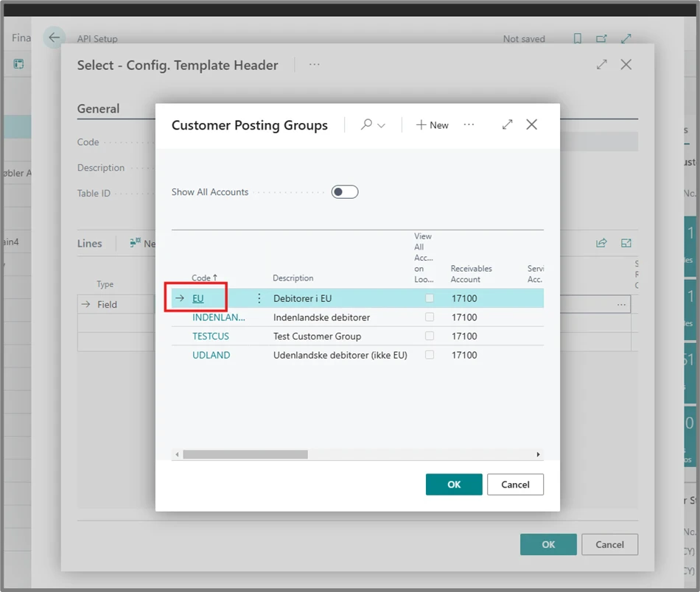Click the page icon in the left sidebar
700x592 pixels.
18,64
